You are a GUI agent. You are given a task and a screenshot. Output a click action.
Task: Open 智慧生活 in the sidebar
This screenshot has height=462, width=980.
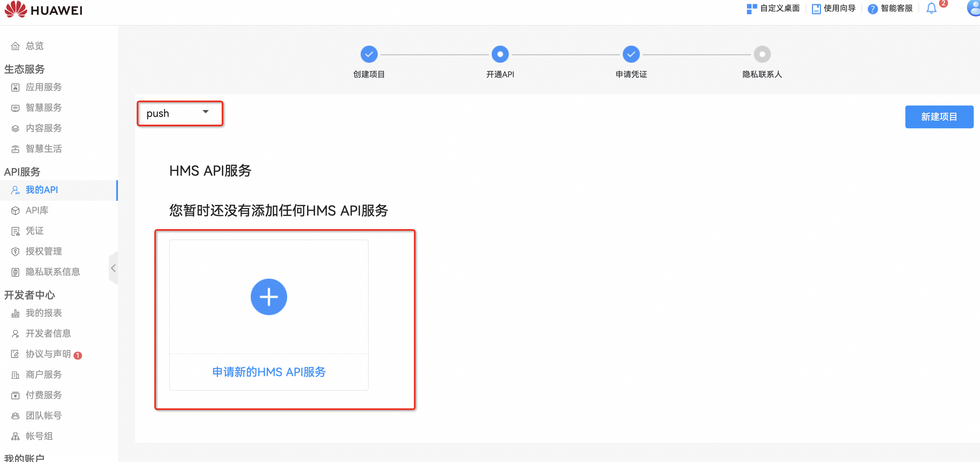pyautogui.click(x=44, y=149)
